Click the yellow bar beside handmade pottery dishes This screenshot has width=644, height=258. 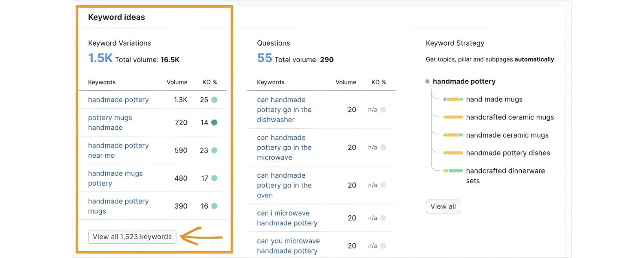coord(453,153)
